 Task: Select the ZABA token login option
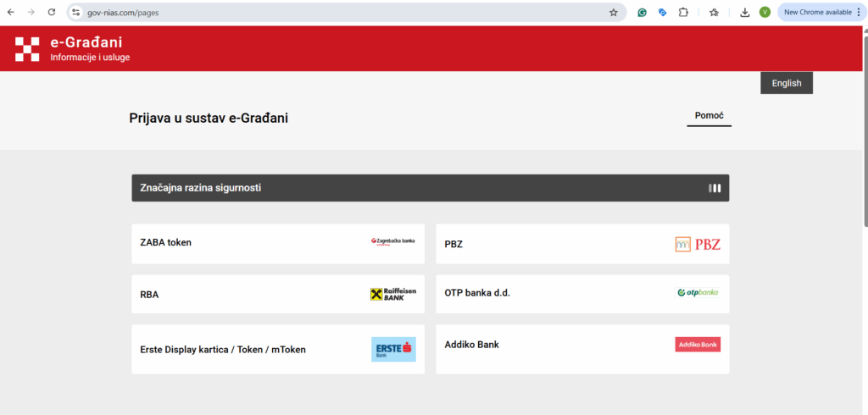point(278,243)
